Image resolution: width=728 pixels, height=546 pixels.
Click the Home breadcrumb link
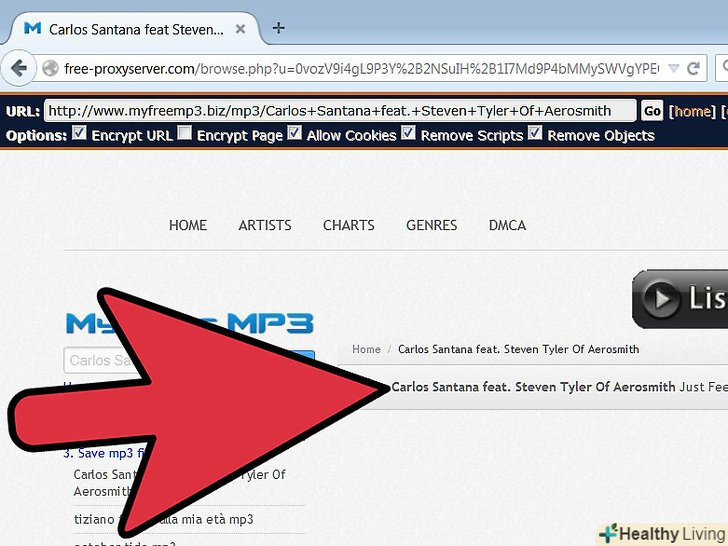(366, 349)
